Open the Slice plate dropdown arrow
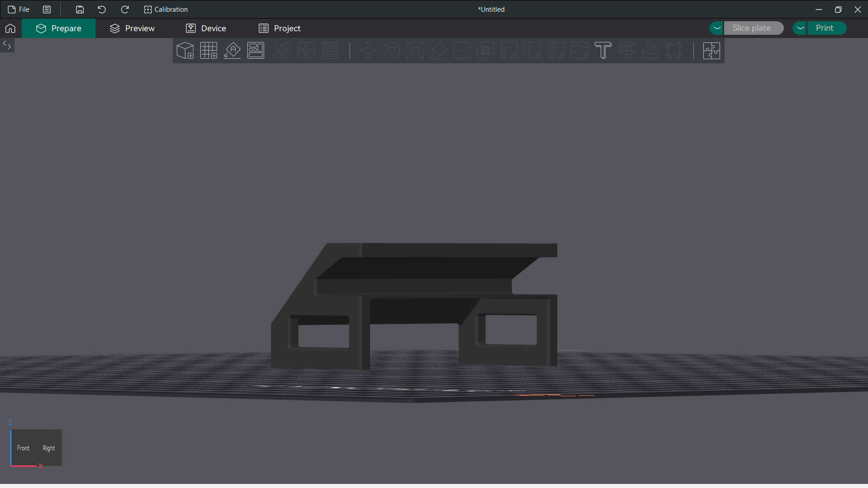Screen dimensions: 868x488 pos(716,28)
